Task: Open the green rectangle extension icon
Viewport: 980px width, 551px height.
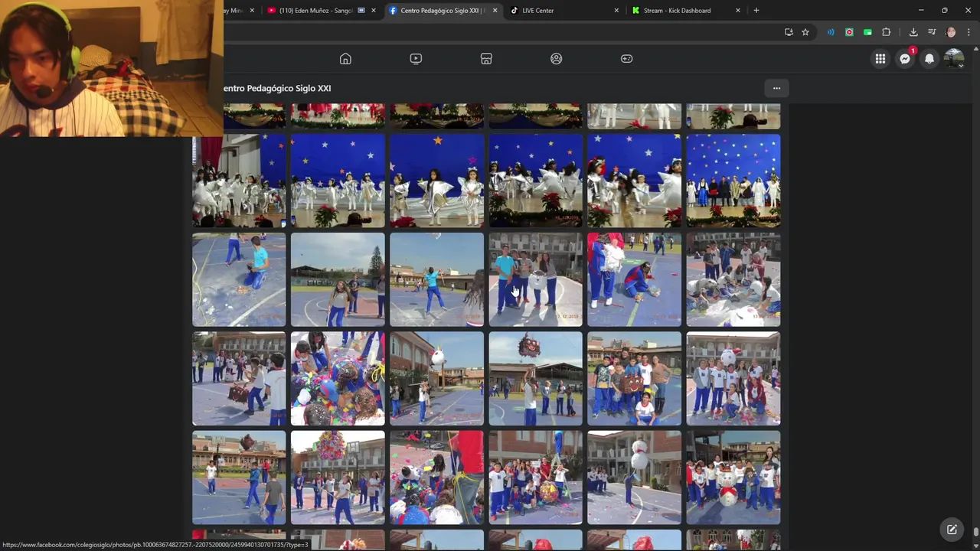Action: (867, 32)
